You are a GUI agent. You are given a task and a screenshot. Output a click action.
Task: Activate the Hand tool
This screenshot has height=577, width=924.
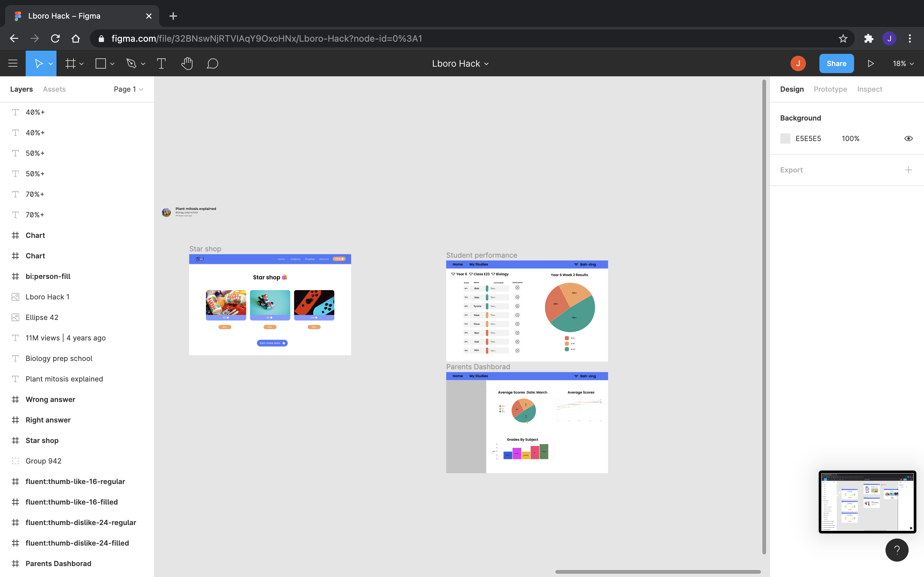(187, 63)
